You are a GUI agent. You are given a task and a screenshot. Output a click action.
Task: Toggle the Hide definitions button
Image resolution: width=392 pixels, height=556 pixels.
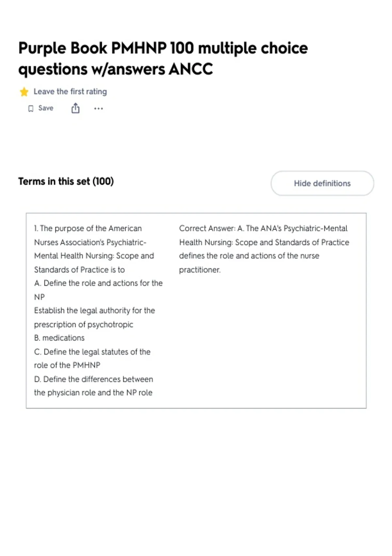322,183
